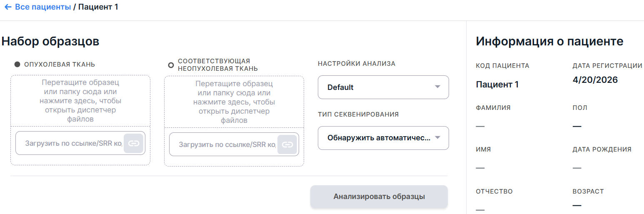The height and width of the screenshot is (214, 644).
Task: Open the Default analysis settings dropdown
Action: tap(383, 87)
